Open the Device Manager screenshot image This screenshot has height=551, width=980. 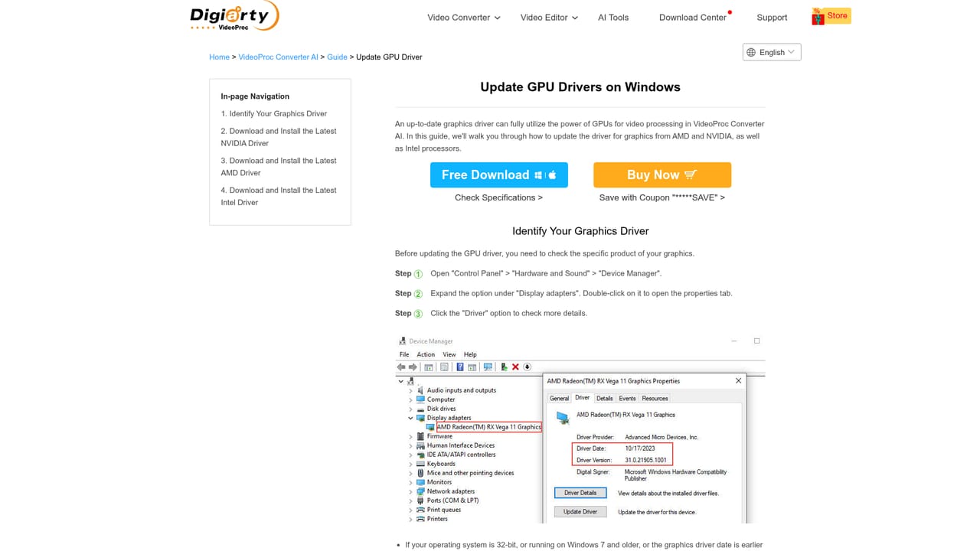580,429
